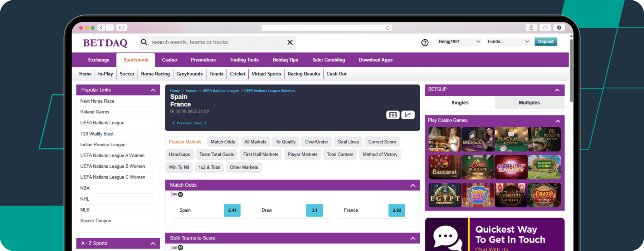Open the Benjg1991 account dropdown

[x=459, y=41]
